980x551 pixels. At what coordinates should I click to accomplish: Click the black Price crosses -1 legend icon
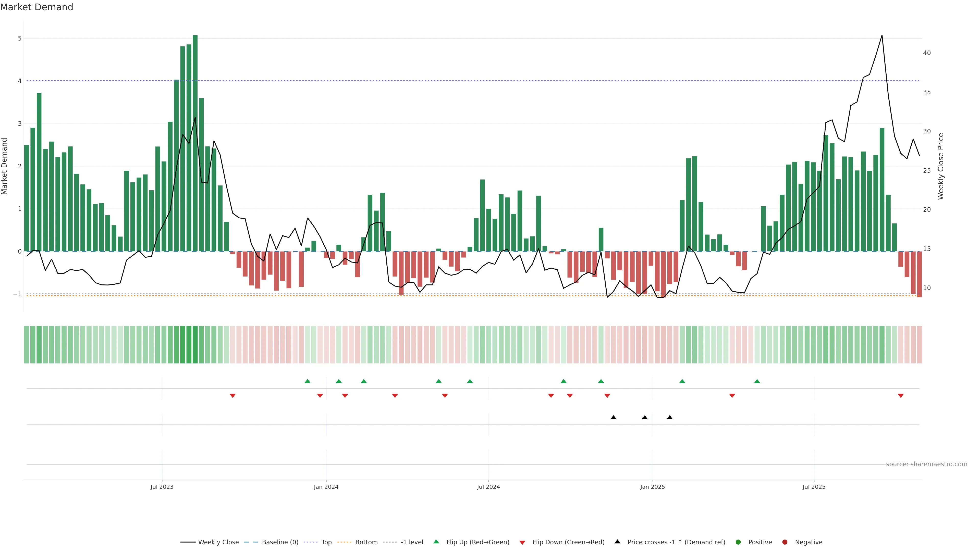[617, 542]
